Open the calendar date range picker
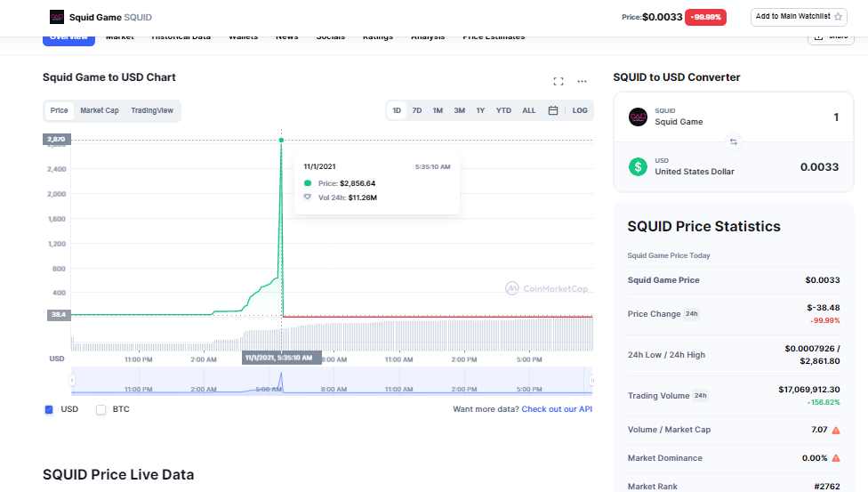 [553, 110]
